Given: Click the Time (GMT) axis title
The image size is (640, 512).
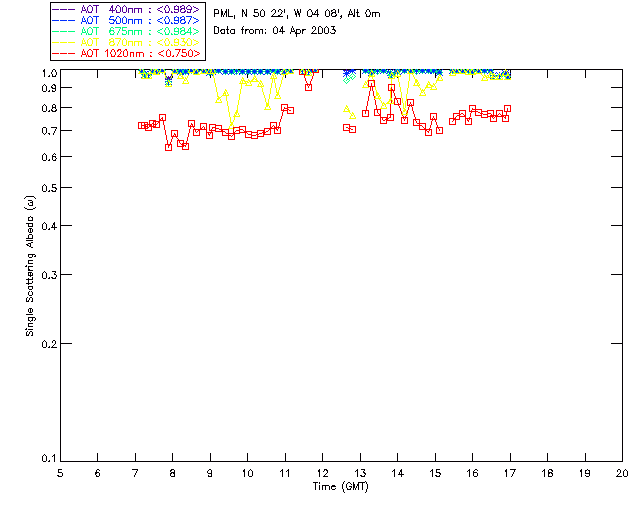Looking at the screenshot, I should tap(340, 487).
